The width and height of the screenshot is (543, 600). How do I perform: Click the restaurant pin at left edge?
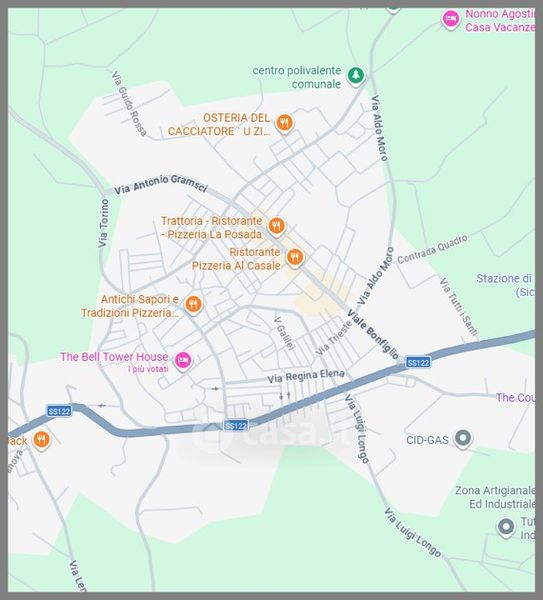[x=41, y=440]
